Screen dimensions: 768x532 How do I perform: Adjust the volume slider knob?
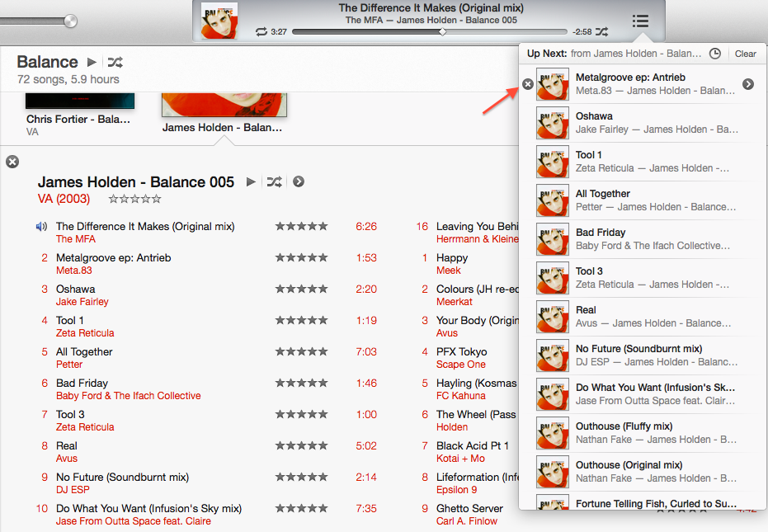(x=71, y=21)
